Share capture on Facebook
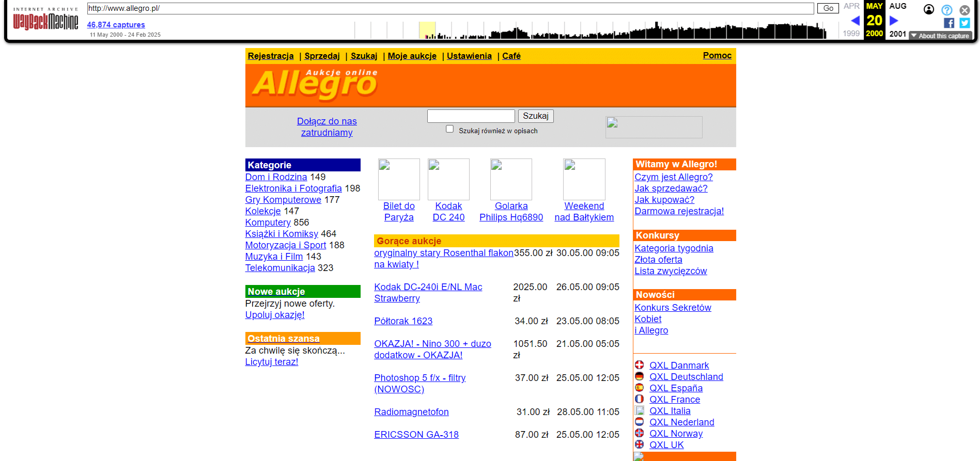Image resolution: width=980 pixels, height=461 pixels. 949,23
